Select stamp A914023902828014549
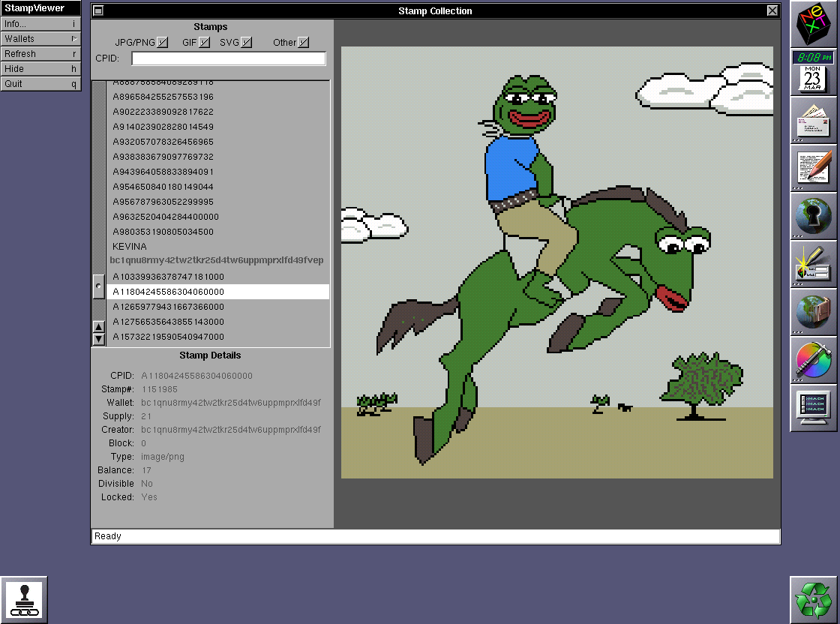Image resolution: width=840 pixels, height=624 pixels. coord(218,127)
